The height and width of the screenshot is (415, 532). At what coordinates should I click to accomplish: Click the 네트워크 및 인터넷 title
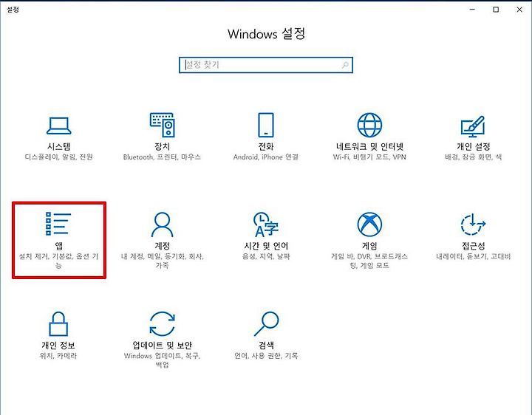click(369, 146)
